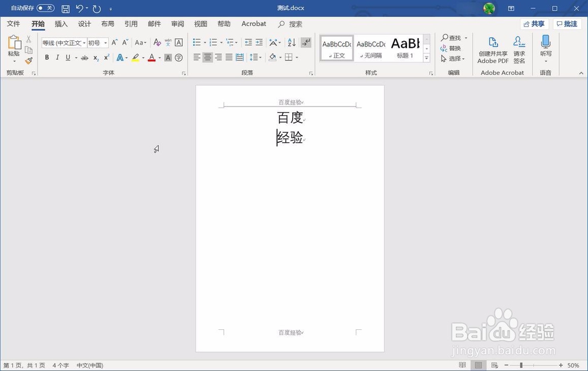
Task: Select the Format Painter brush
Action: coord(29,61)
